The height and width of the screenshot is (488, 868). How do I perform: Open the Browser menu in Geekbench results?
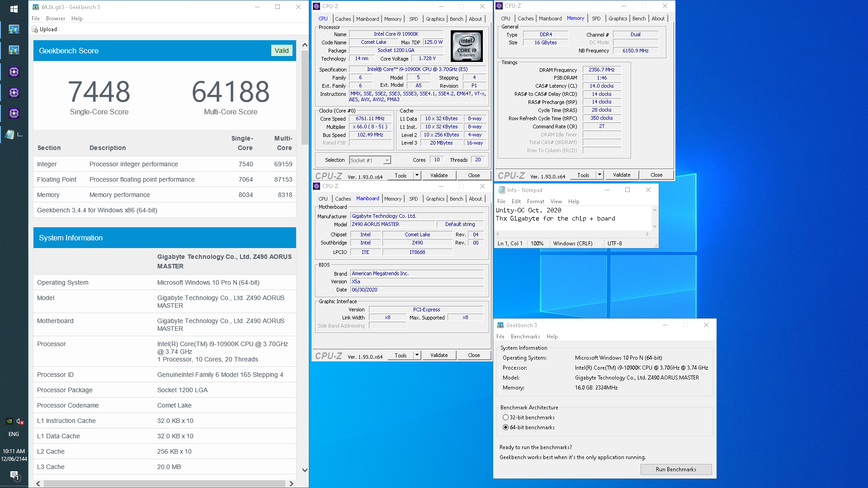coord(56,19)
